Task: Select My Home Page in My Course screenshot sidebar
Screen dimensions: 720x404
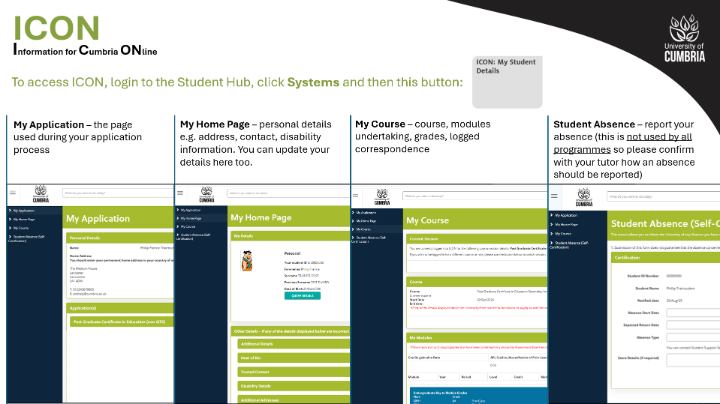Action: (365, 221)
